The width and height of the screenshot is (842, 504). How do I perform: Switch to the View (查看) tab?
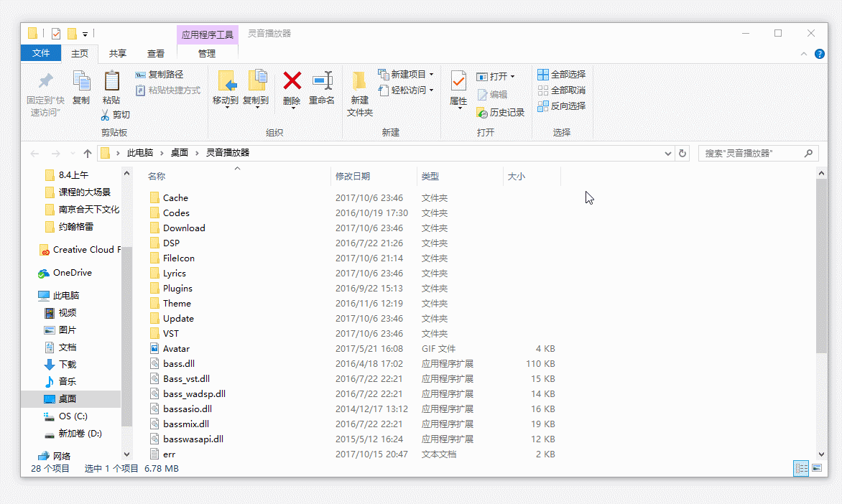156,54
